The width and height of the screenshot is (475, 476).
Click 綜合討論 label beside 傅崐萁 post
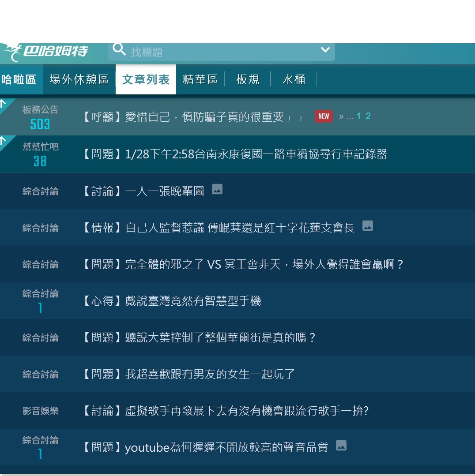point(41,228)
